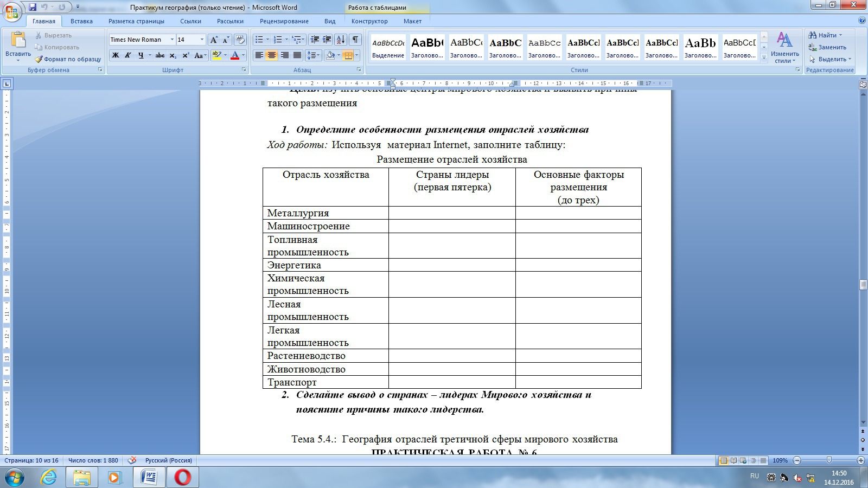Open the Full Screen Reading view
Screen dimensions: 868x488
733,460
